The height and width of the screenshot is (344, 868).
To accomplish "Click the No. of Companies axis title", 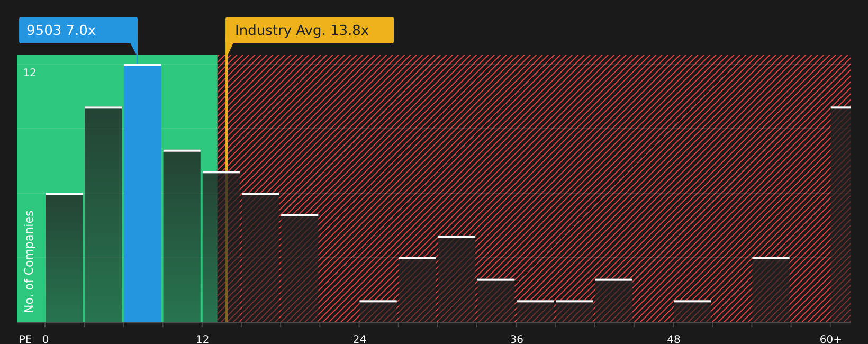I will pyautogui.click(x=29, y=261).
